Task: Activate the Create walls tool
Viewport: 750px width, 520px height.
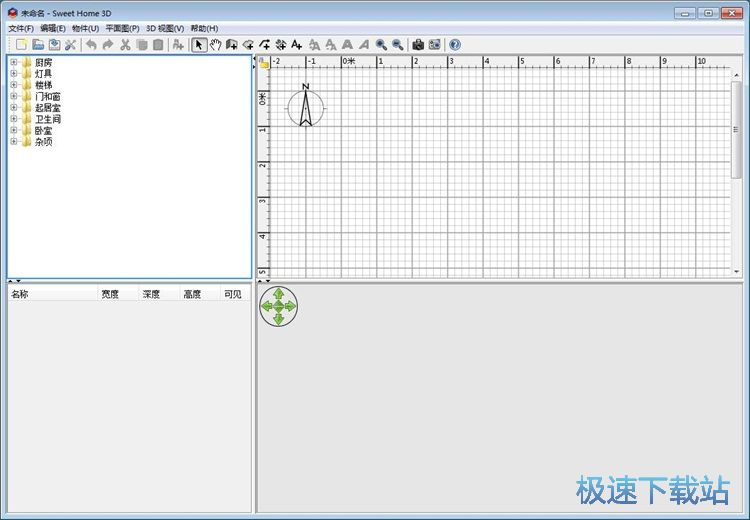Action: pos(232,44)
